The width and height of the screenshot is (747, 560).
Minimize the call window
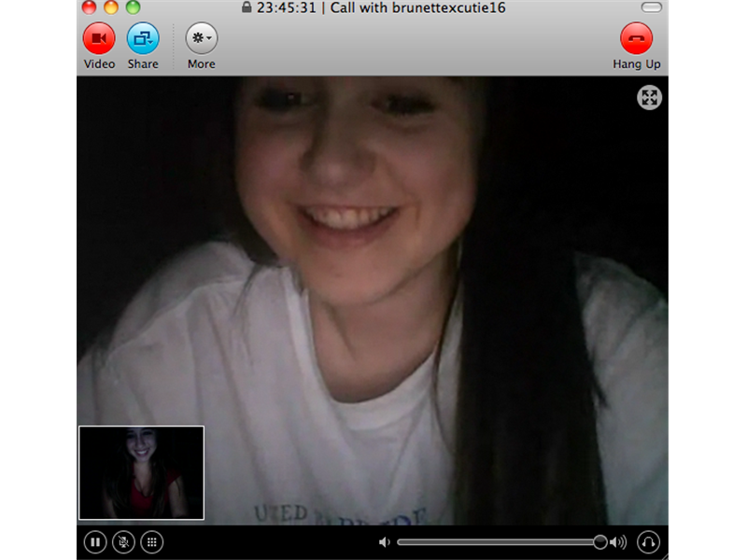click(x=110, y=7)
